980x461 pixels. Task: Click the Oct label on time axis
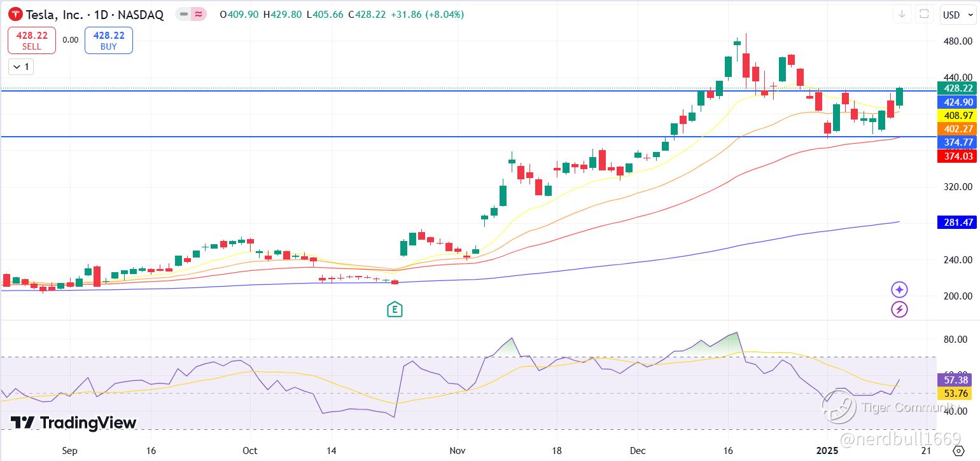click(x=250, y=451)
